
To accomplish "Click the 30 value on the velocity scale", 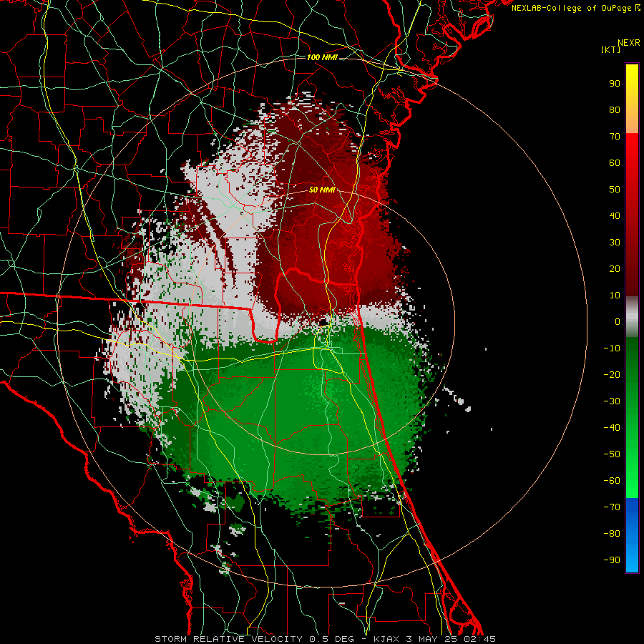I will click(615, 243).
